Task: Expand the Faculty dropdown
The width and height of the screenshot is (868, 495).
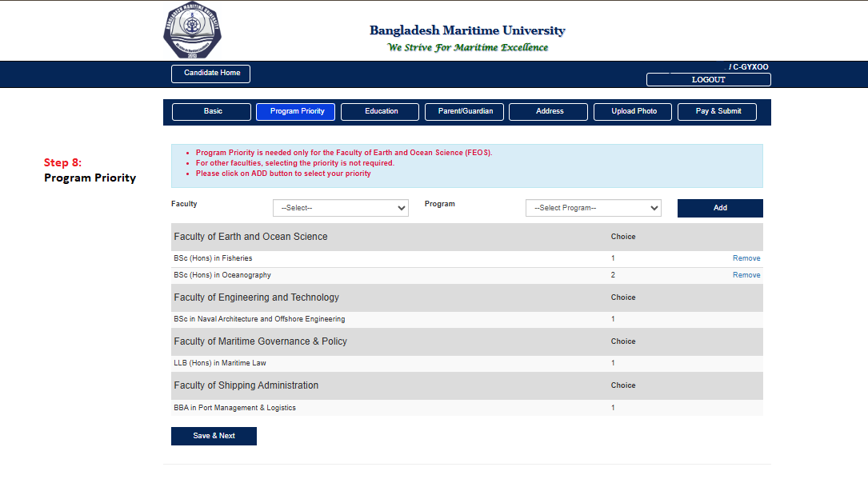Action: [x=341, y=208]
